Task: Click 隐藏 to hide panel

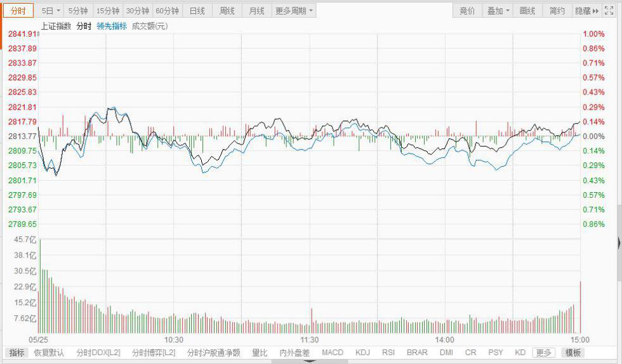Action: (x=586, y=11)
